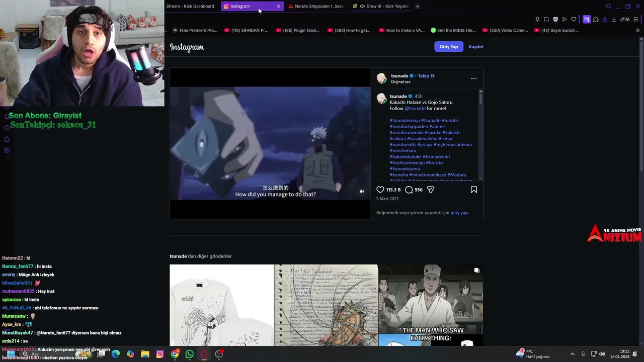Open File Explorer from the taskbar

click(145, 354)
